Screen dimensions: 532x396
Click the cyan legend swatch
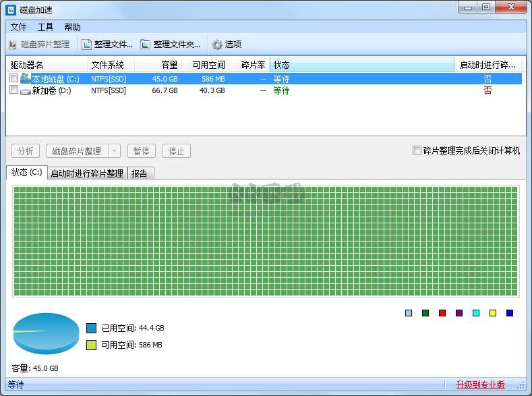tap(476, 313)
